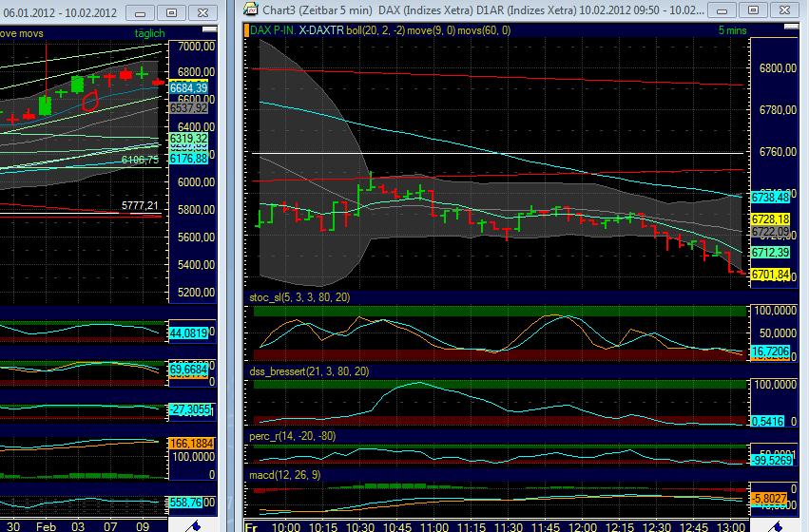Click the -5,8027 MACD value marker
Screen dimensions: 809x532
click(x=769, y=499)
